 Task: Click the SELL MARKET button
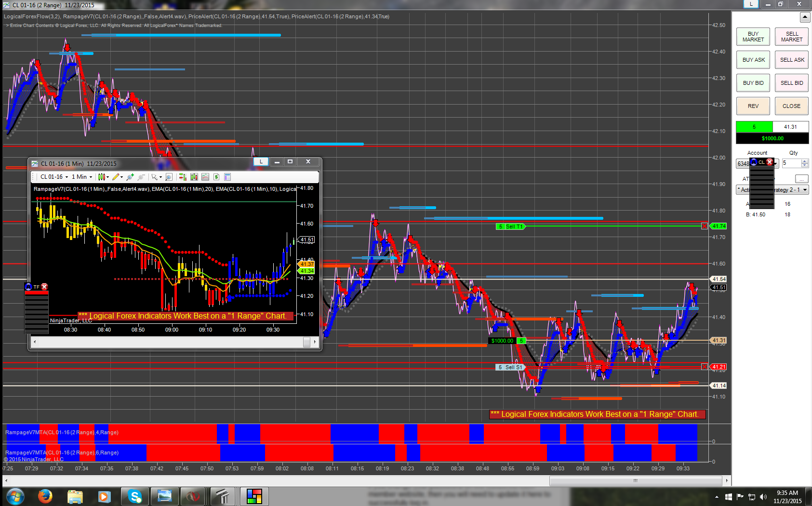coord(792,37)
